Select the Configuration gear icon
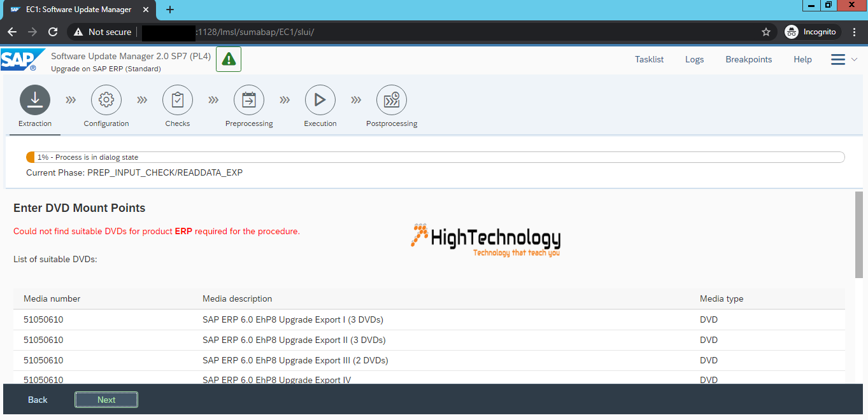868x420 pixels. [106, 100]
